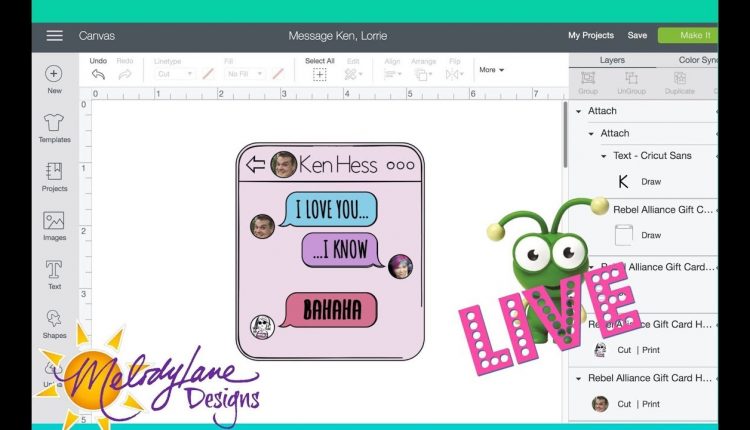Open the No Fill dropdown
Image resolution: width=750 pixels, height=430 pixels.
click(244, 74)
